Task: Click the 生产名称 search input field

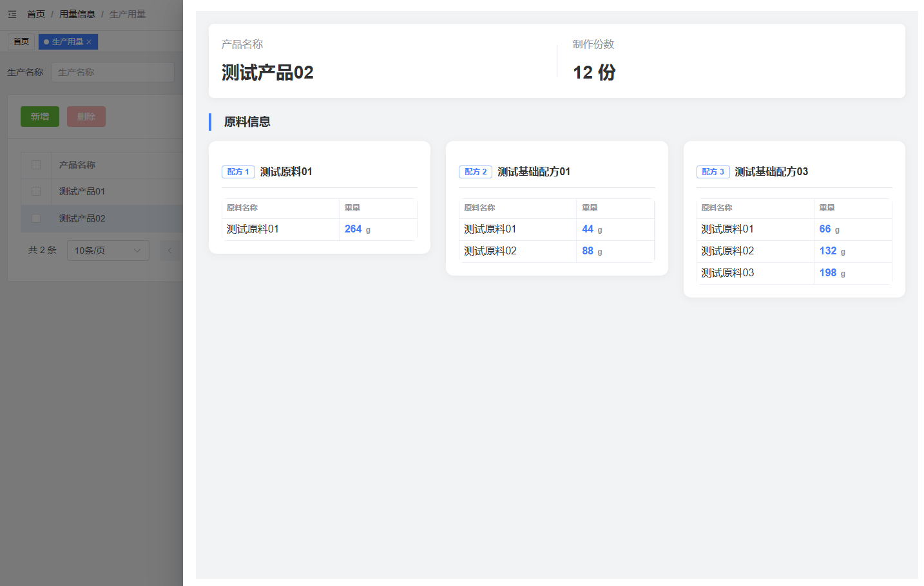Action: [x=112, y=72]
